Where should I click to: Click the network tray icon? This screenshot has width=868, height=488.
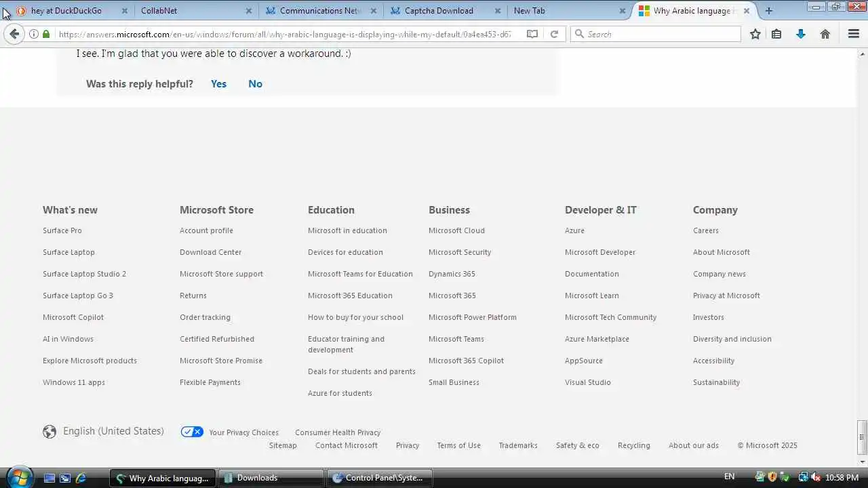(803, 477)
